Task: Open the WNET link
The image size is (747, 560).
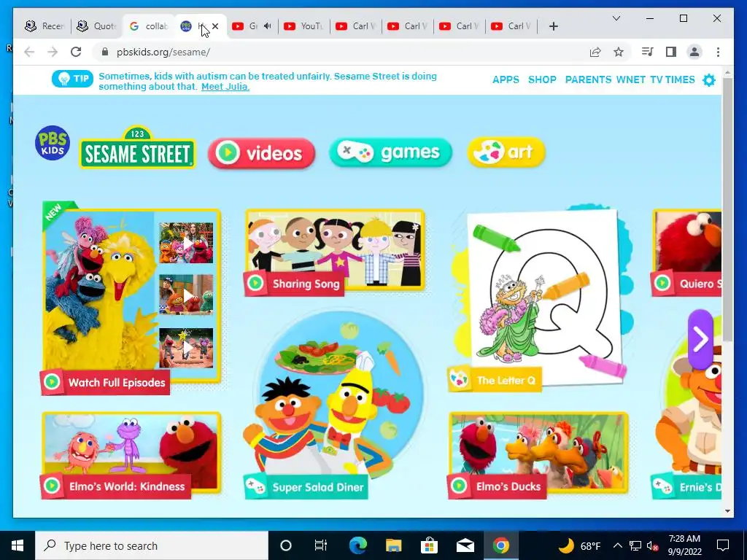Action: (631, 79)
